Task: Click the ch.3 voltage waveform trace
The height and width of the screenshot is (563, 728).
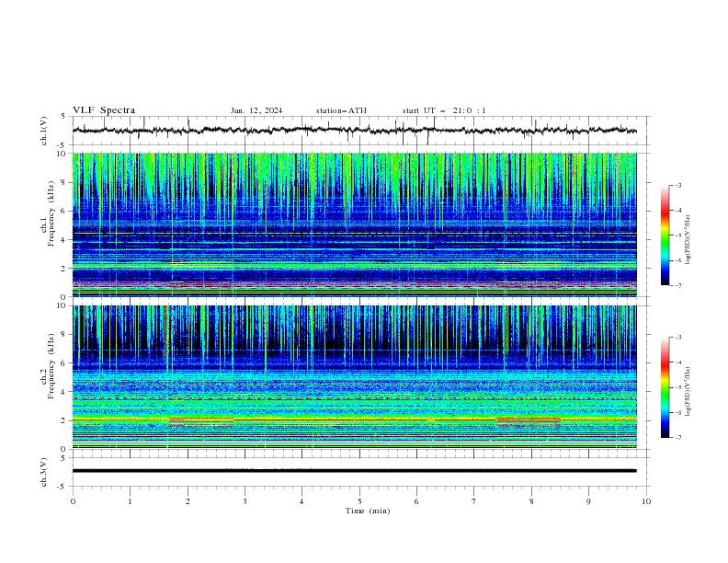Action: coord(354,471)
